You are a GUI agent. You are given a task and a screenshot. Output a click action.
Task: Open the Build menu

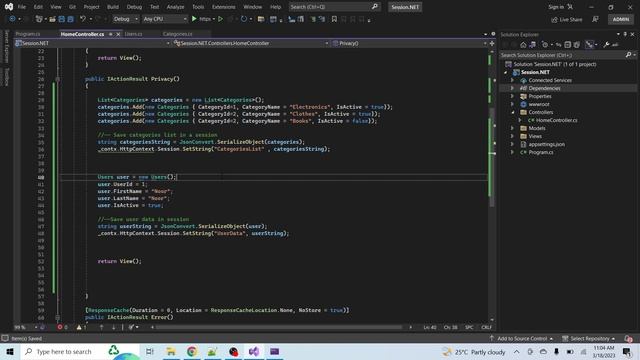[x=113, y=7]
